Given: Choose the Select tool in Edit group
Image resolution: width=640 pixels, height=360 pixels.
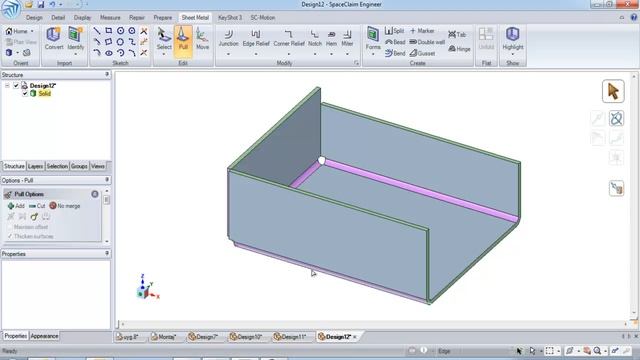Looking at the screenshot, I should coord(164,40).
